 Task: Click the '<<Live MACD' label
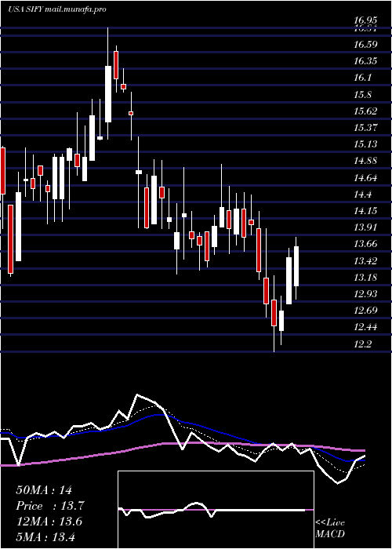coord(330,529)
